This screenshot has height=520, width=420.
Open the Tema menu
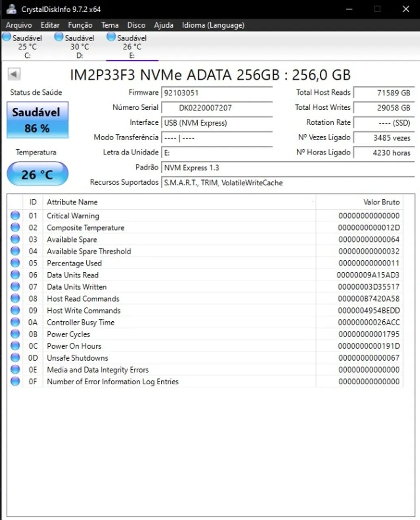click(x=110, y=25)
